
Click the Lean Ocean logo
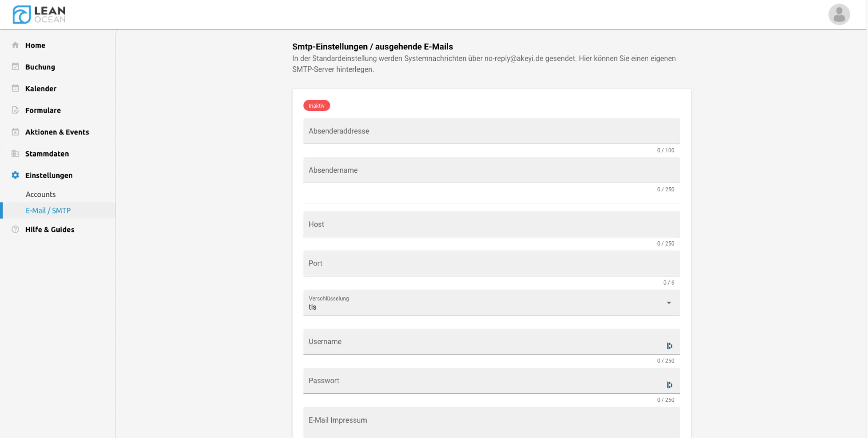tap(39, 15)
